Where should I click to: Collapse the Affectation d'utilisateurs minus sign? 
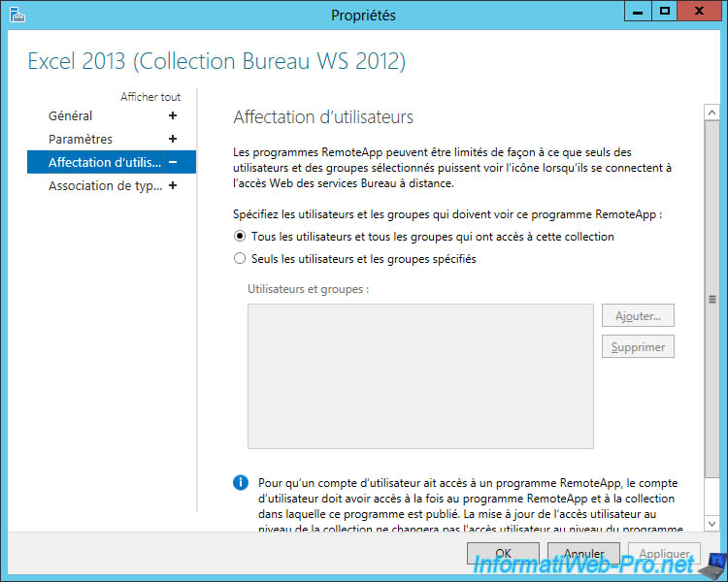pyautogui.click(x=173, y=162)
